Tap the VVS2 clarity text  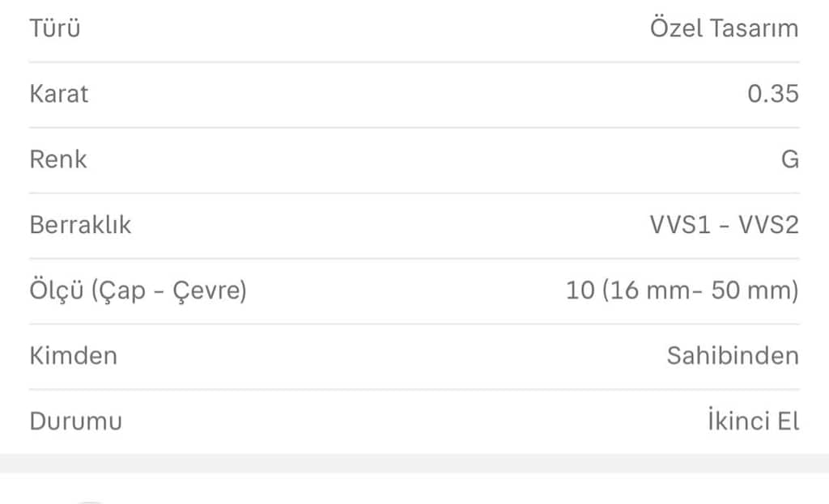[769, 225]
